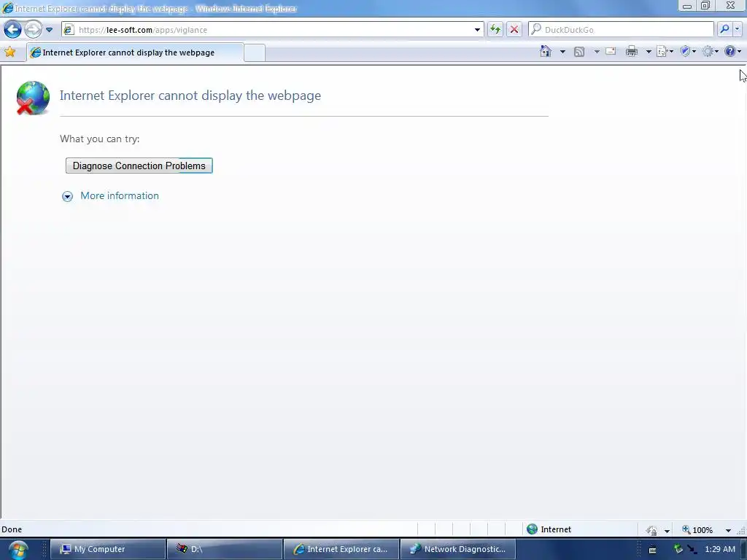This screenshot has height=560, width=747.
Task: Stop loading with the red X icon
Action: 514,29
